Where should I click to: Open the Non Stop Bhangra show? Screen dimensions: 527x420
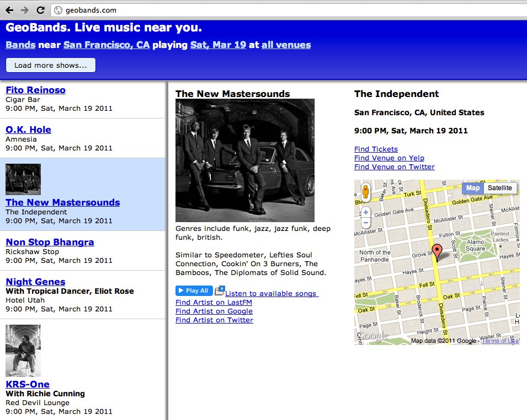click(x=50, y=242)
